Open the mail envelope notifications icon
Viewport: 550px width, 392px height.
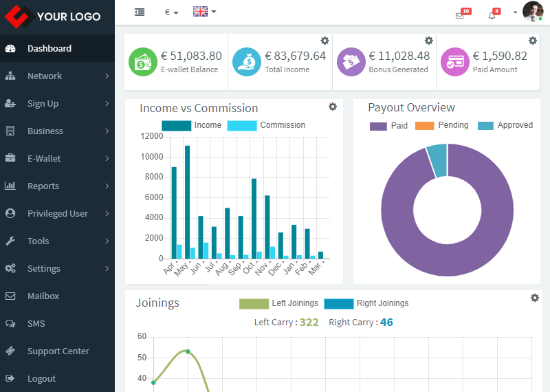(460, 15)
